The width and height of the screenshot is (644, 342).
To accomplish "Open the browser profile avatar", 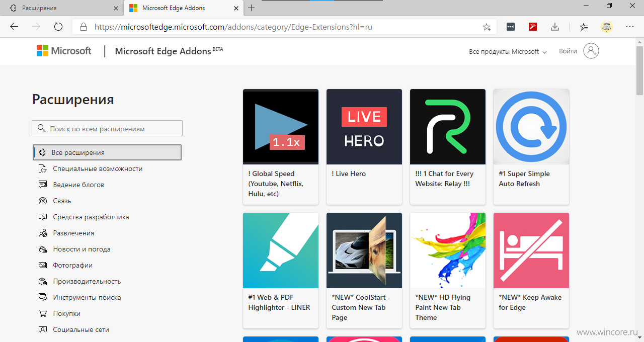I will (607, 27).
